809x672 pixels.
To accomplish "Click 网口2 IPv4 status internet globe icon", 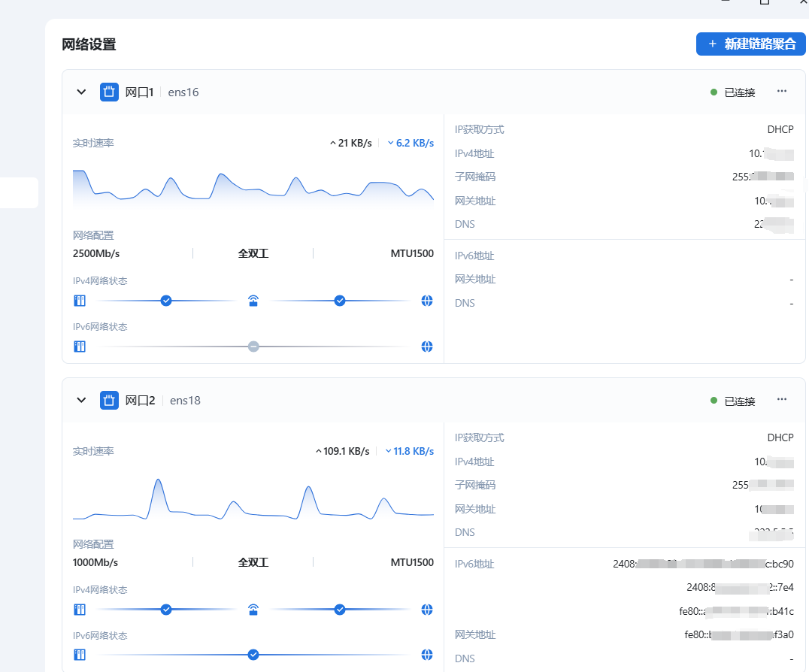I will (x=427, y=610).
